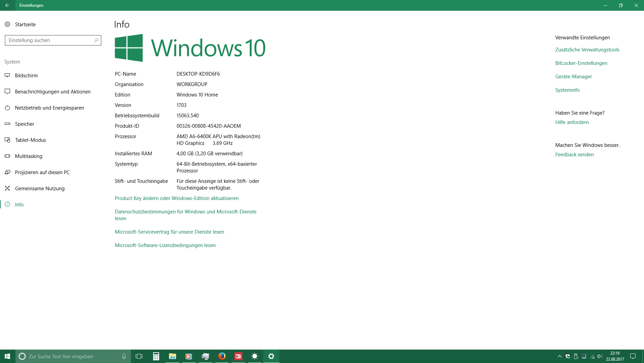Open Datenschutzbestimmungen link
Screen dimensions: 644x363
coord(185,215)
